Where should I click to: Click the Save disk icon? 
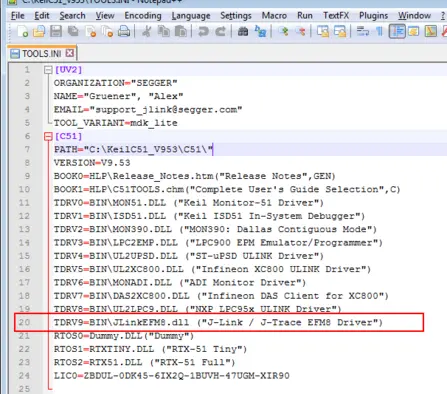pyautogui.click(x=56, y=32)
